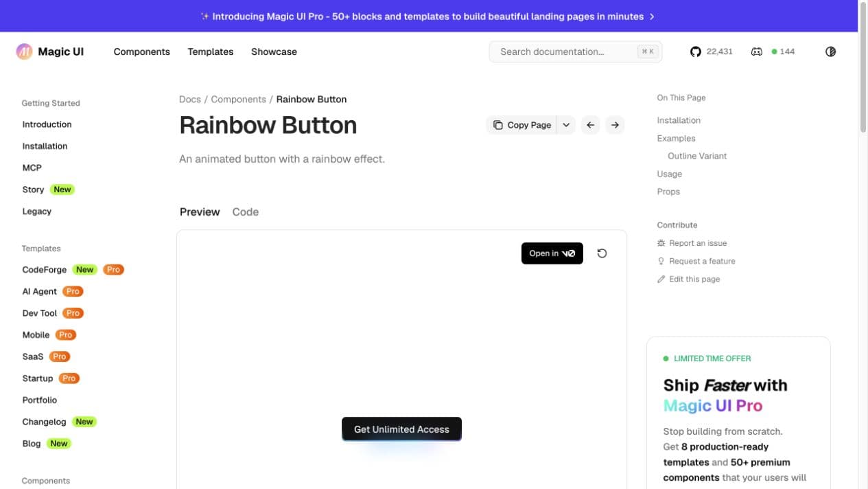The width and height of the screenshot is (868, 489).
Task: Open the Components nav menu
Action: tap(142, 52)
